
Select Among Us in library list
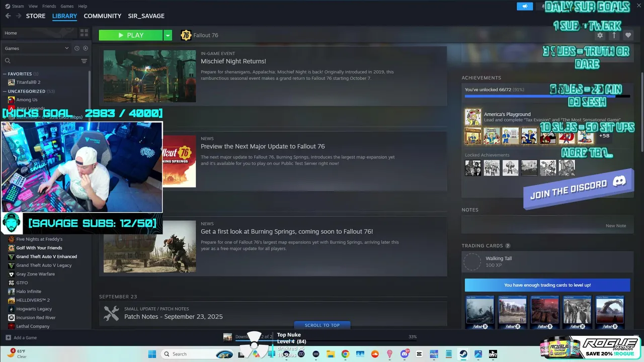pyautogui.click(x=27, y=100)
